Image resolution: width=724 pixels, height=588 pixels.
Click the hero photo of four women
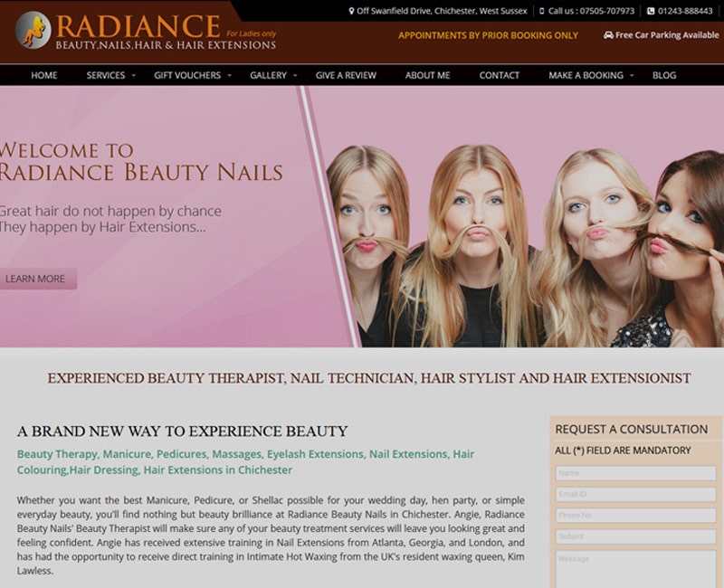tap(525, 246)
